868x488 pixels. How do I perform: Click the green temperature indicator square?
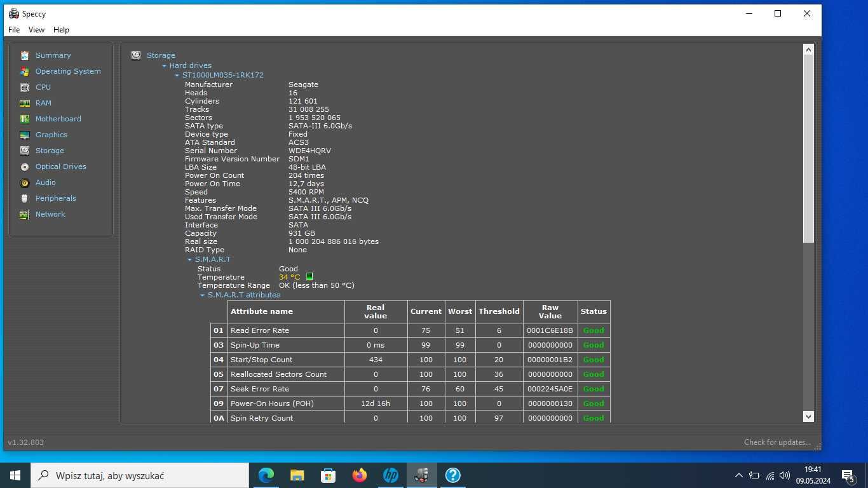click(x=309, y=276)
